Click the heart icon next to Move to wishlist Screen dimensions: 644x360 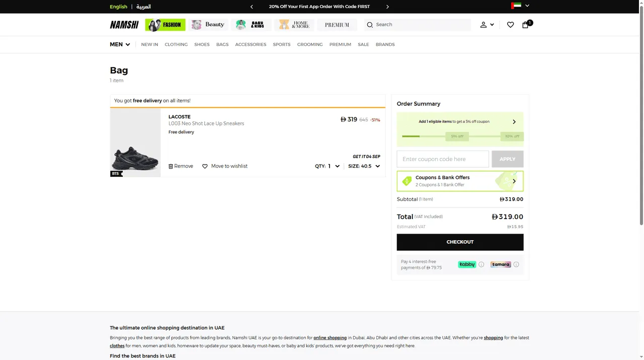(205, 166)
